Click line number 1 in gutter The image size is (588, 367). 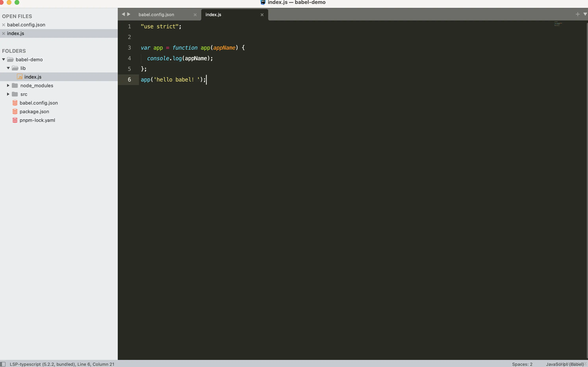click(x=129, y=26)
